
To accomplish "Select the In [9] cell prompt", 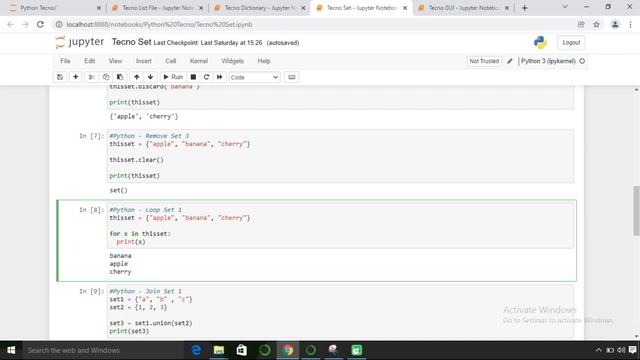I will coord(91,291).
